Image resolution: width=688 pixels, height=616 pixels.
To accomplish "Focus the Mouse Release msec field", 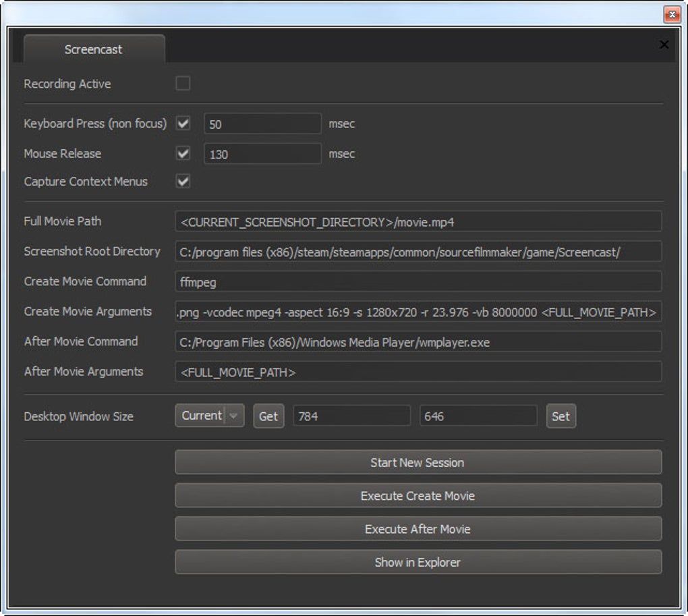I will point(263,154).
